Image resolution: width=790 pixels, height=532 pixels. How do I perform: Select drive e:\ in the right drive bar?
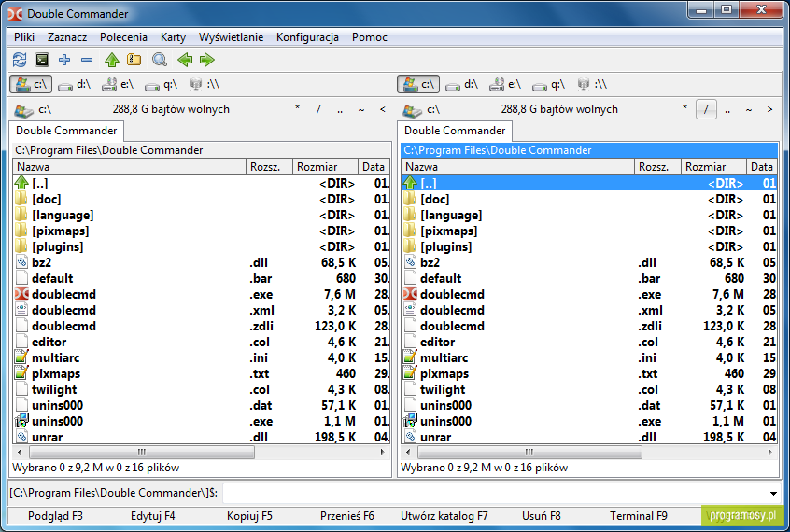pos(505,84)
